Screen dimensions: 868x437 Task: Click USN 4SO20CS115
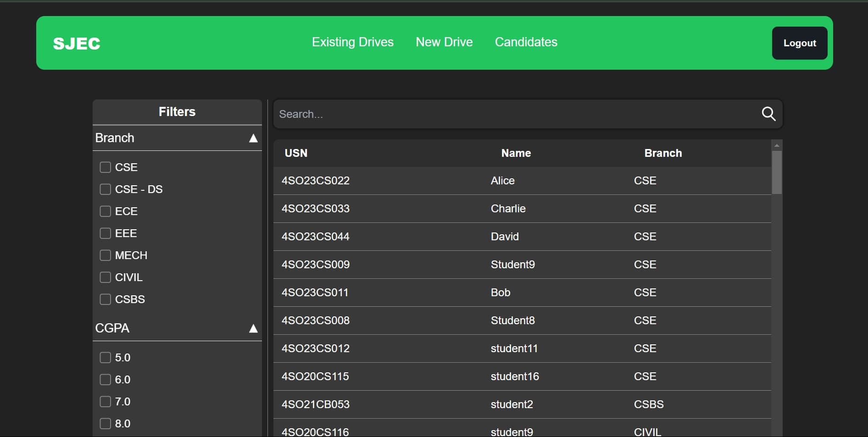click(315, 376)
